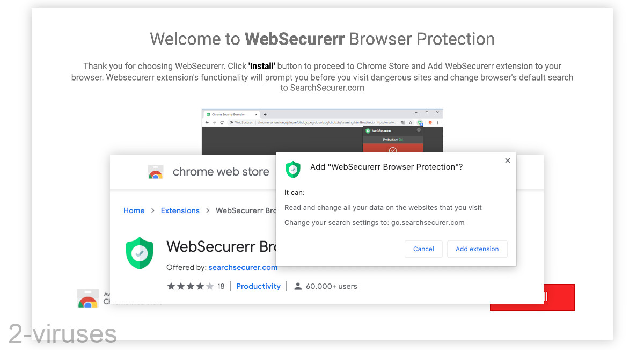Screen dimensions: 644x350
Task: Open the Productivity category
Action: [x=258, y=286]
